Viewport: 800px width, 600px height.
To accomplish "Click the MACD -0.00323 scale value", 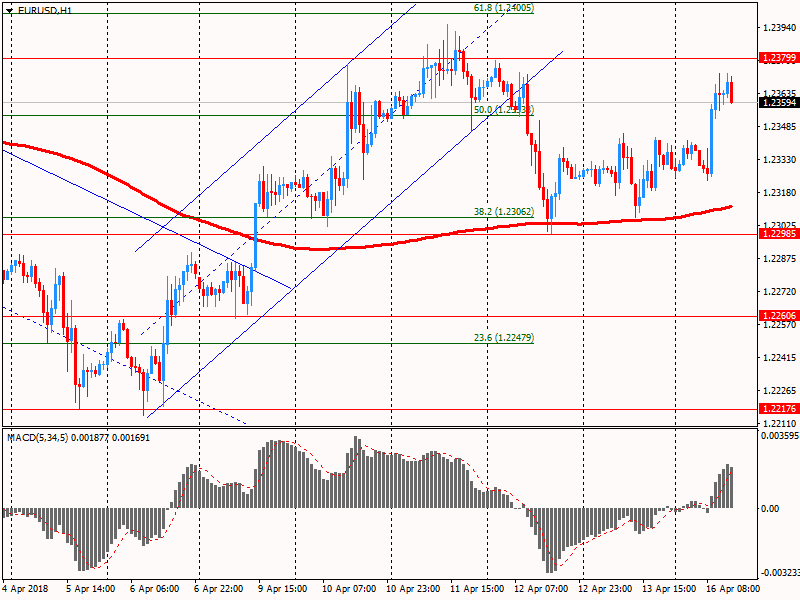I will [x=780, y=572].
